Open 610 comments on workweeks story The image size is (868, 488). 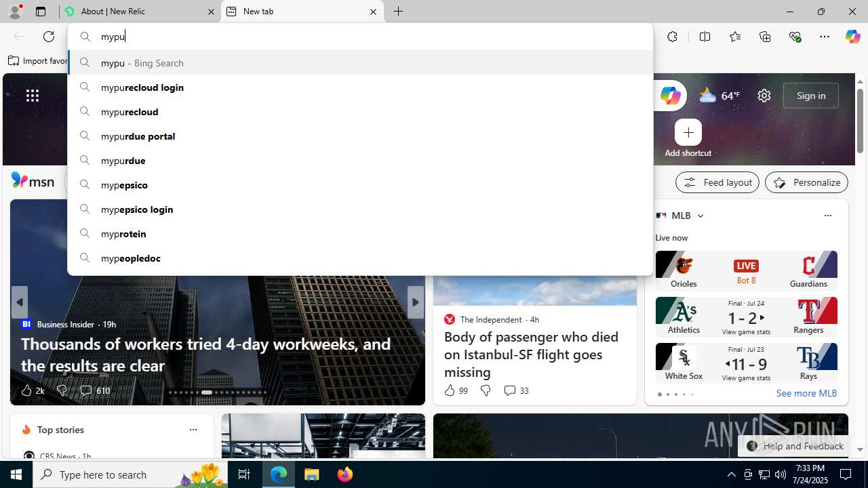click(x=95, y=390)
